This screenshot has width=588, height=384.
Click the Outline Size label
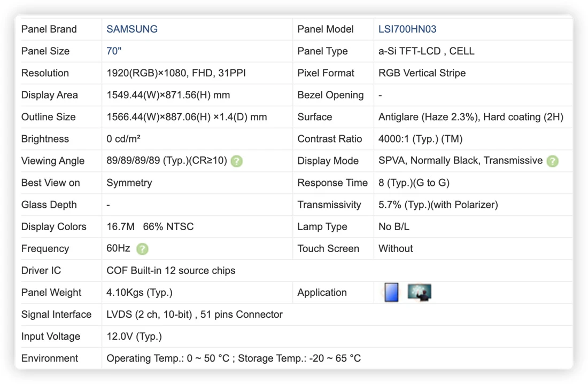click(48, 117)
